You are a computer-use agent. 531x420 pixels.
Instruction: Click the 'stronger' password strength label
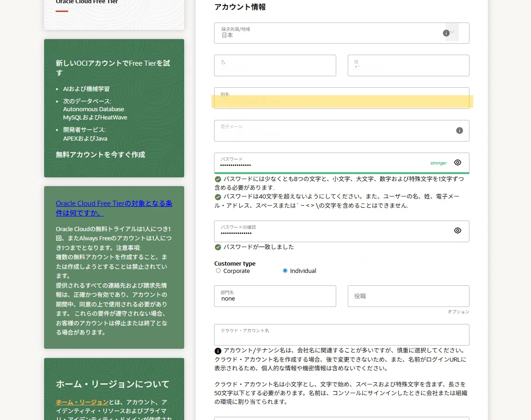coord(438,163)
